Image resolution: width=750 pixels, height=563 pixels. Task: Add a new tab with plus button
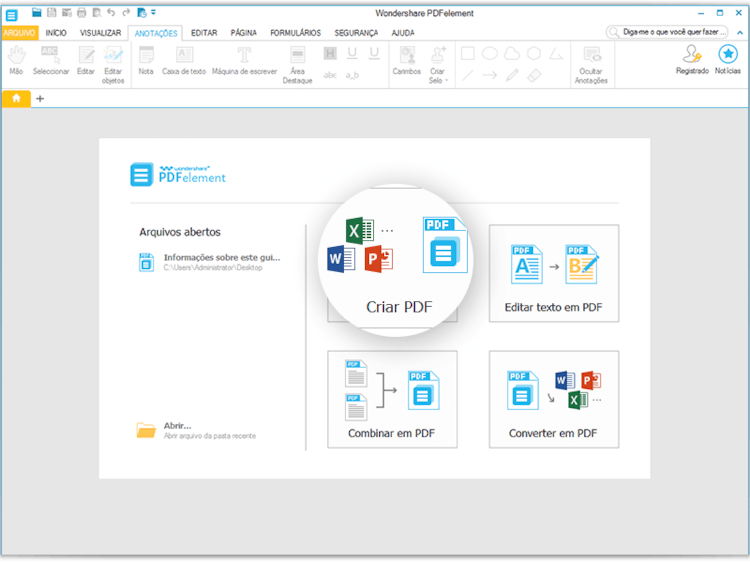[x=40, y=99]
